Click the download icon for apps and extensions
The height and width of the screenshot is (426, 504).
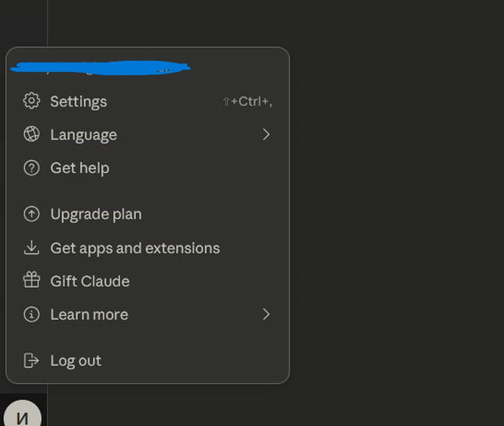(x=31, y=248)
